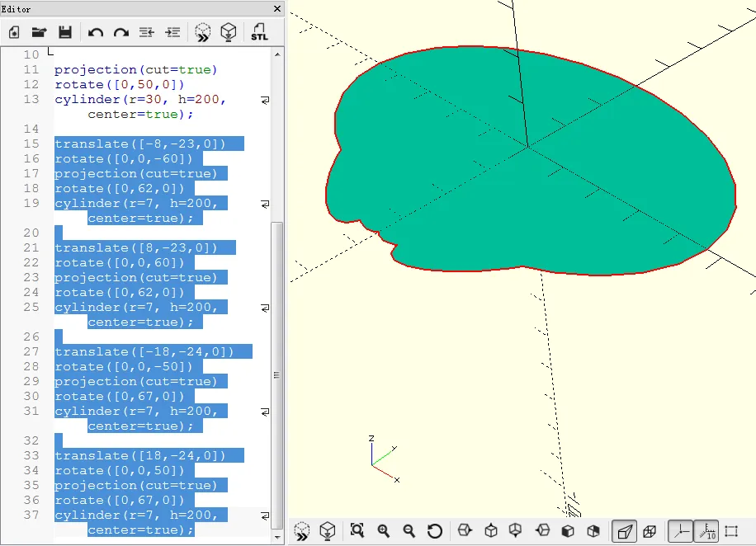756x546 pixels.
Task: Save the current SCAD file
Action: click(x=65, y=32)
